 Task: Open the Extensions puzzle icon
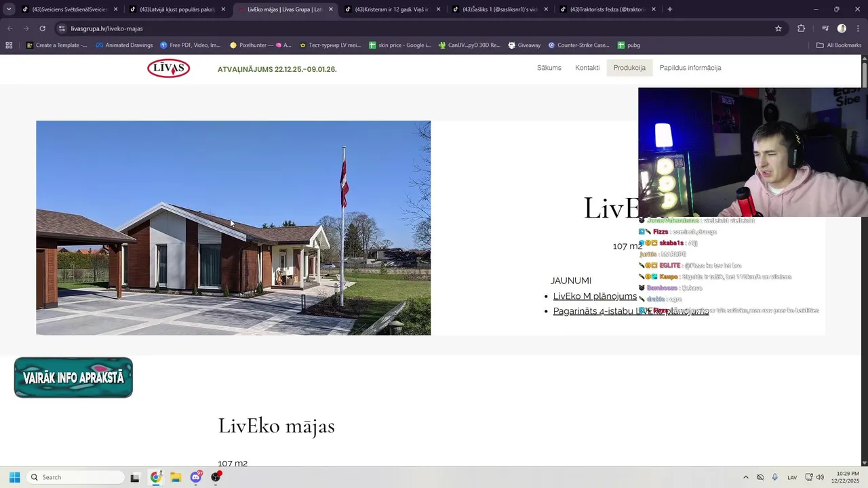pos(802,28)
